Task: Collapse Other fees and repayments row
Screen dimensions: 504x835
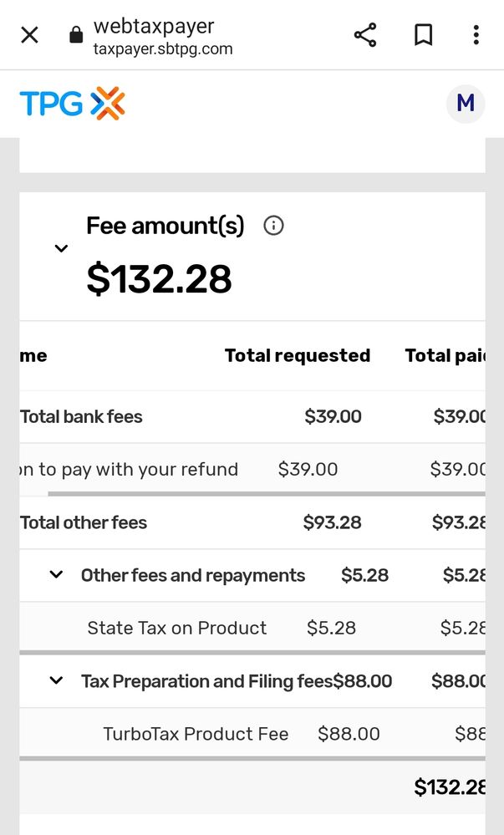Action: 56,575
